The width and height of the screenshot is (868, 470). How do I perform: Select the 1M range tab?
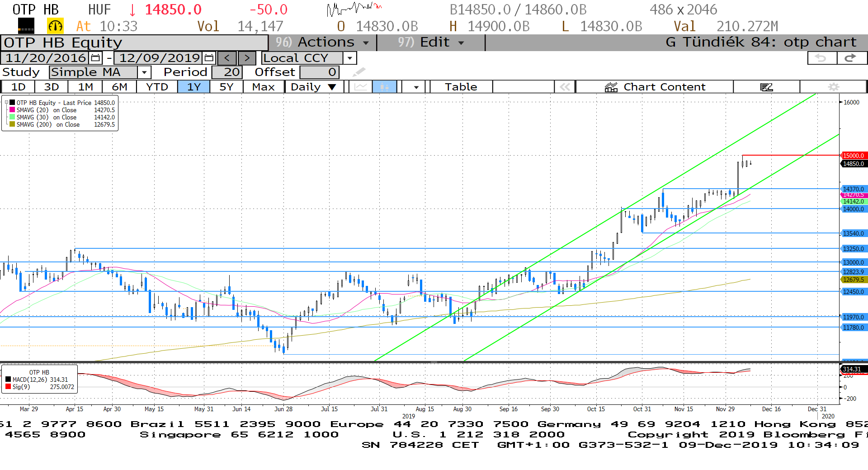(85, 87)
